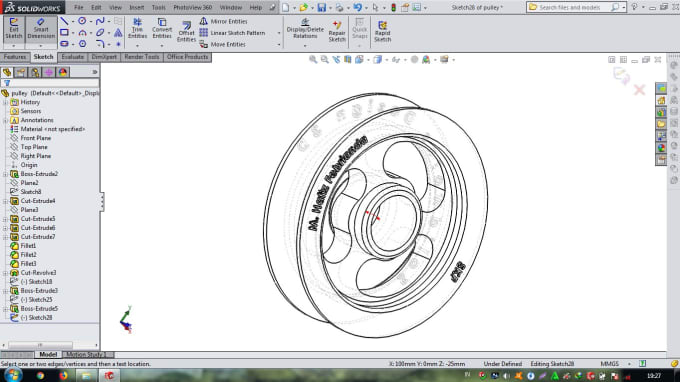The image size is (680, 382).
Task: Click Move Entities
Action: 222,44
